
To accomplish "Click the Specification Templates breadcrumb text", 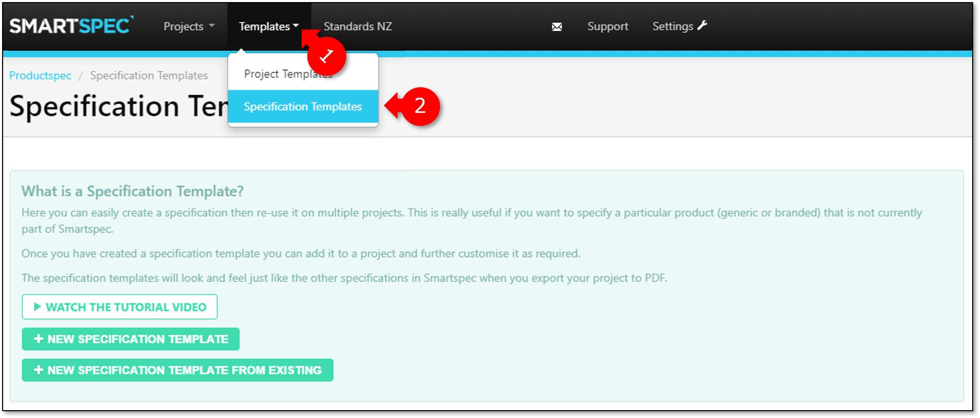I will [x=149, y=76].
